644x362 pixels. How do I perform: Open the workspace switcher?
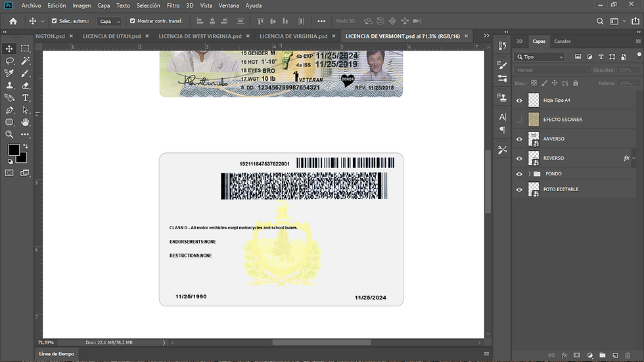point(617,21)
